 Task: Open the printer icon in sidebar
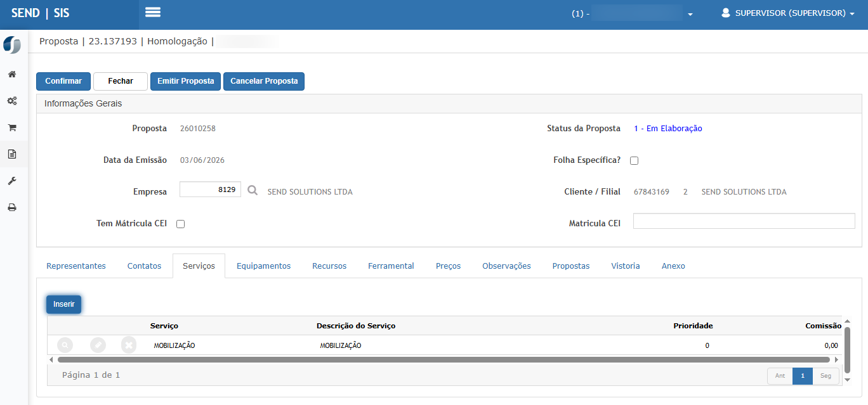[12, 207]
